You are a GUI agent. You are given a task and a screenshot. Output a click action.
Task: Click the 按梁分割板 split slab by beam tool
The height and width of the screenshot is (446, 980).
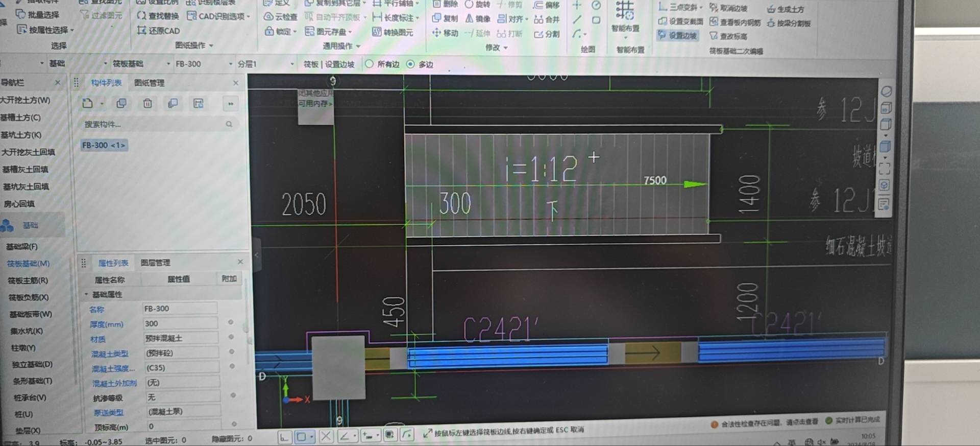coord(789,24)
